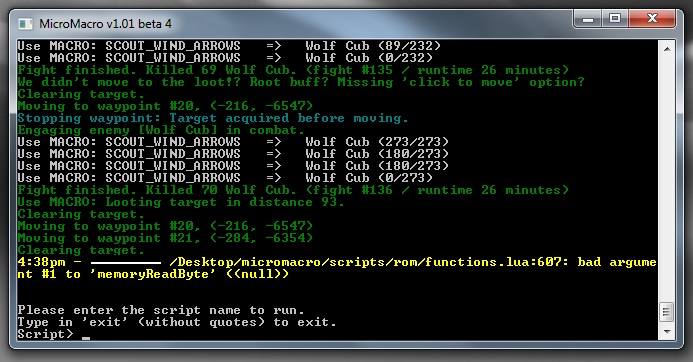Click the 'Killed 70 Wolf Cub' fight finished line
The image size is (693, 362).
pyautogui.click(x=293, y=190)
